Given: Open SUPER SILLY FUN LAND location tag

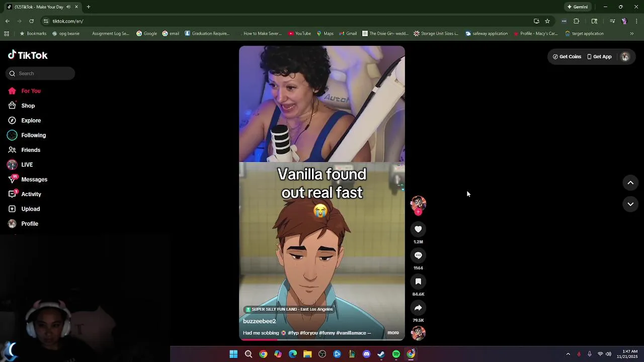Looking at the screenshot, I should (x=289, y=309).
